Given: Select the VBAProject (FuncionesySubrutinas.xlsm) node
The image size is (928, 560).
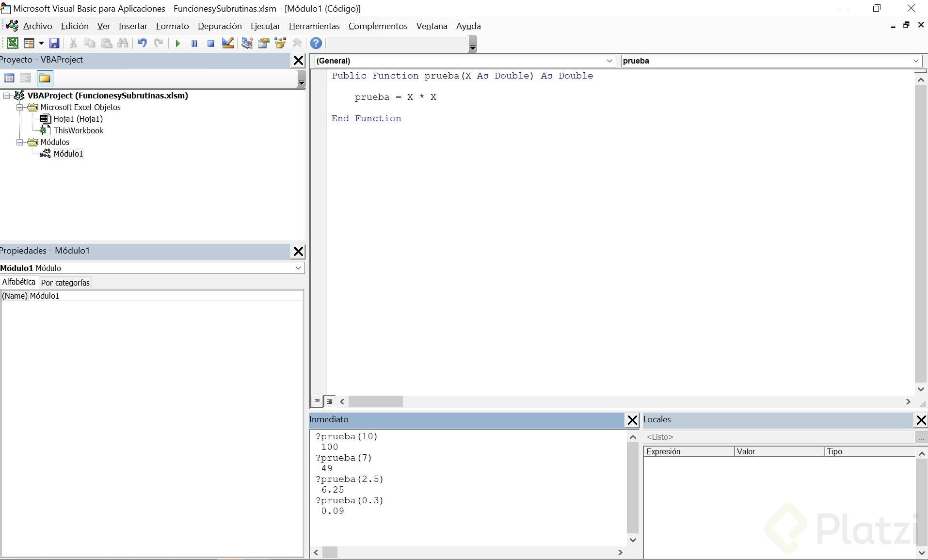Looking at the screenshot, I should click(108, 96).
